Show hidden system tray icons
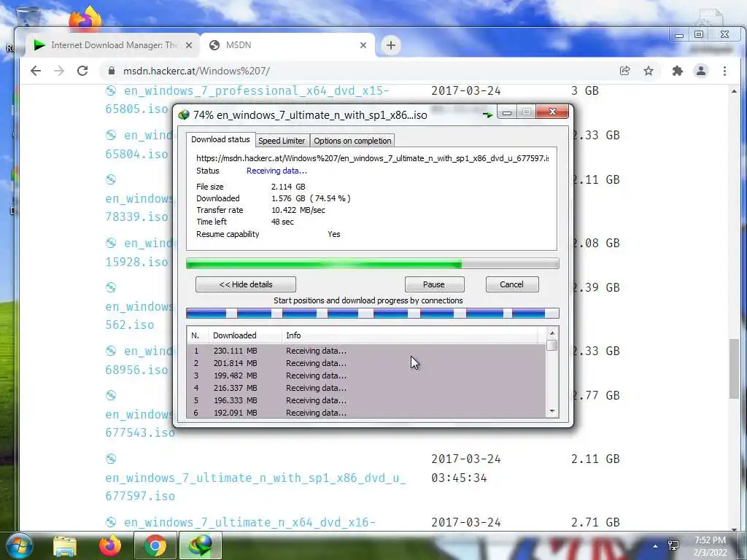Image resolution: width=747 pixels, height=560 pixels. pyautogui.click(x=656, y=546)
